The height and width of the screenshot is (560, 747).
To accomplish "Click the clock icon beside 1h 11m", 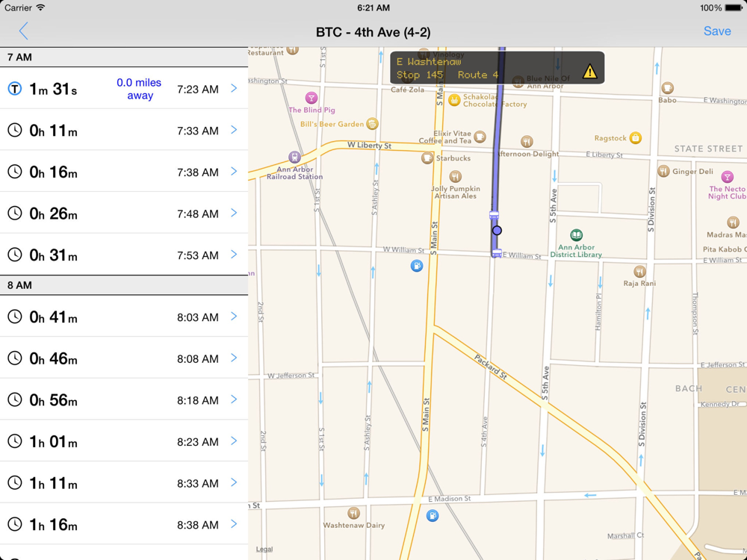I will click(x=15, y=482).
